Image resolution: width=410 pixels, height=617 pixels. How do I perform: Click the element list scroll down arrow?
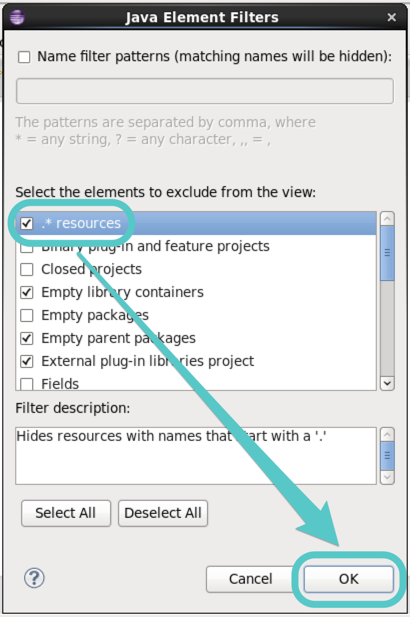point(387,383)
